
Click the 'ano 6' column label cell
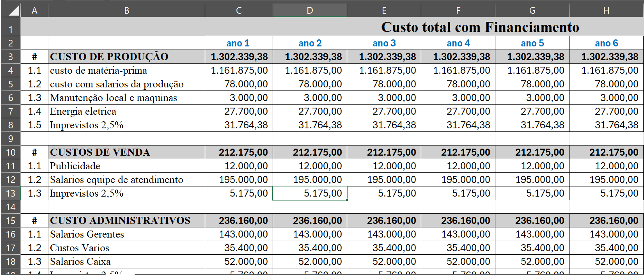tap(606, 43)
